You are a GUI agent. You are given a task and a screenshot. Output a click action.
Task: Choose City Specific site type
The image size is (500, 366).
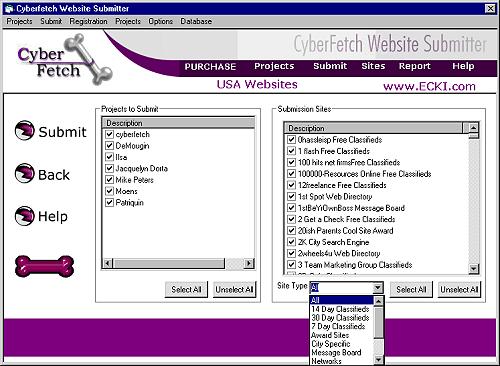[x=342, y=344]
